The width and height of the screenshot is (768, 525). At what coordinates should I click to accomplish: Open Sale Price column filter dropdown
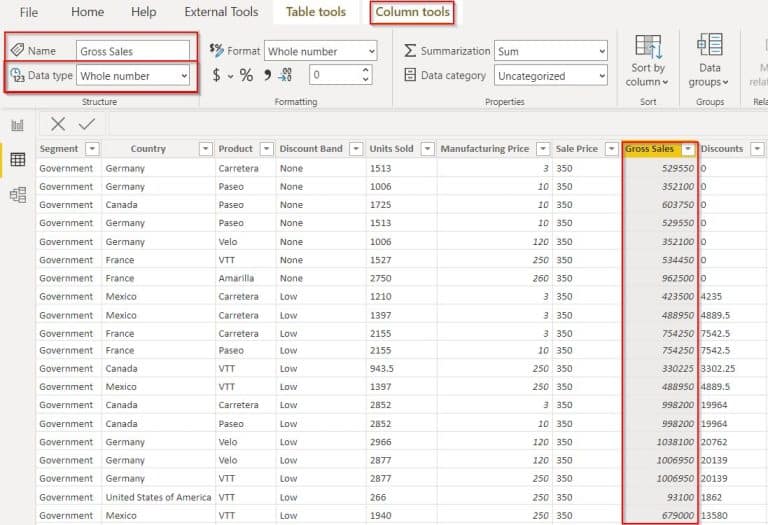(x=611, y=148)
